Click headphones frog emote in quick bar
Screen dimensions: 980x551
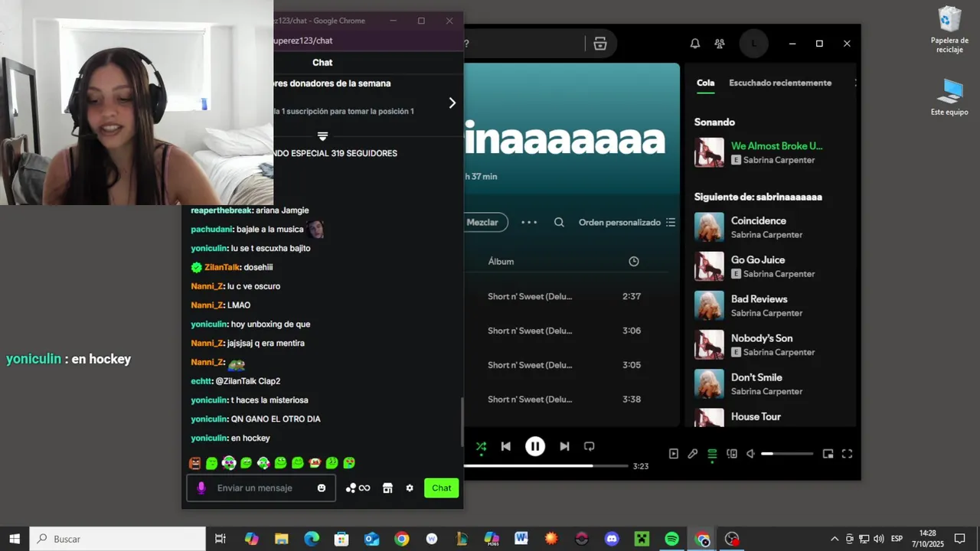tap(228, 462)
